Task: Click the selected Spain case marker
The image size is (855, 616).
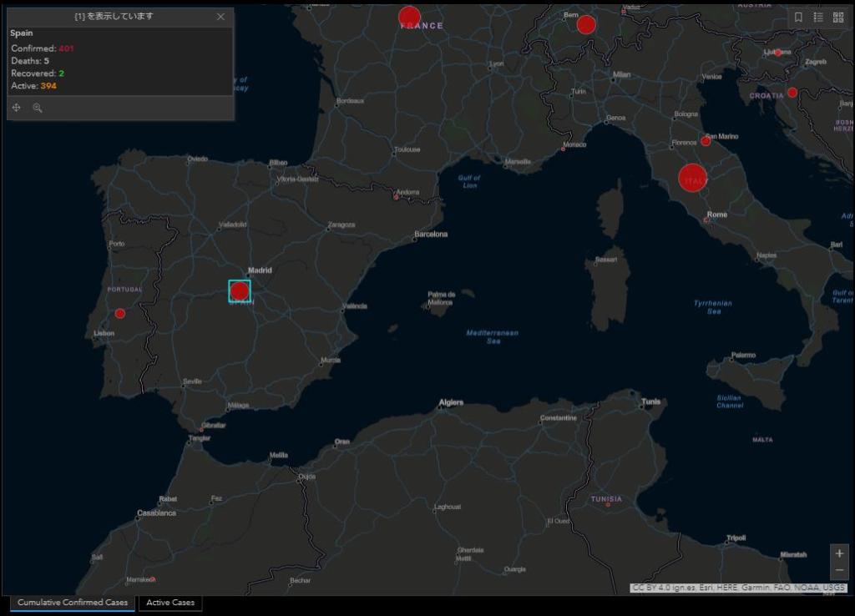Action: [x=240, y=290]
